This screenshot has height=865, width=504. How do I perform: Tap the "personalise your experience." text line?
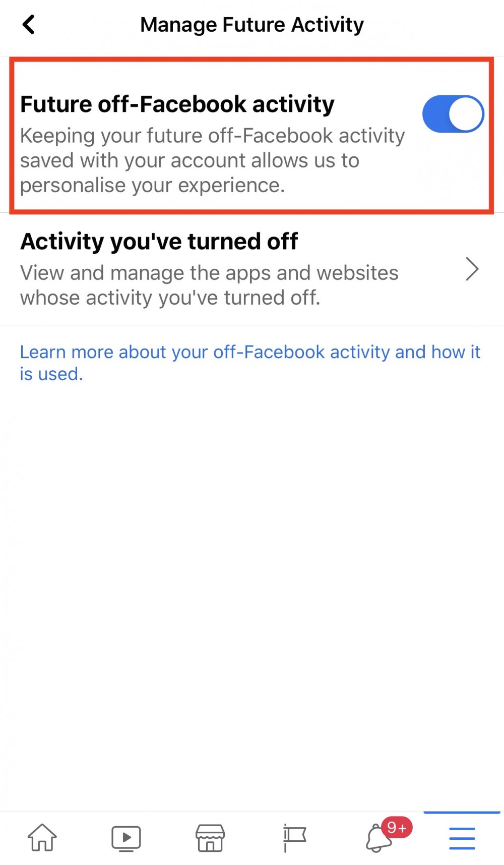[x=152, y=185]
